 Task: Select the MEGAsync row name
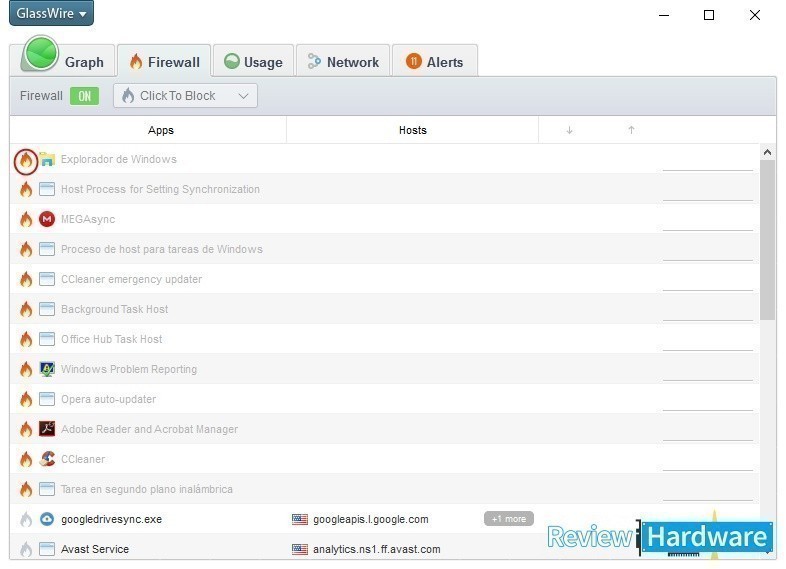[x=88, y=220]
